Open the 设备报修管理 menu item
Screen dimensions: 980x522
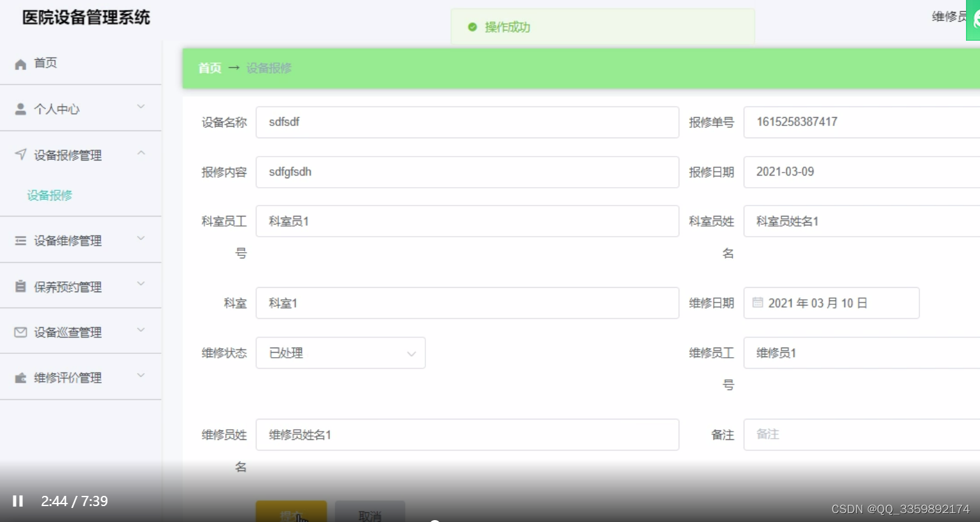coord(81,155)
